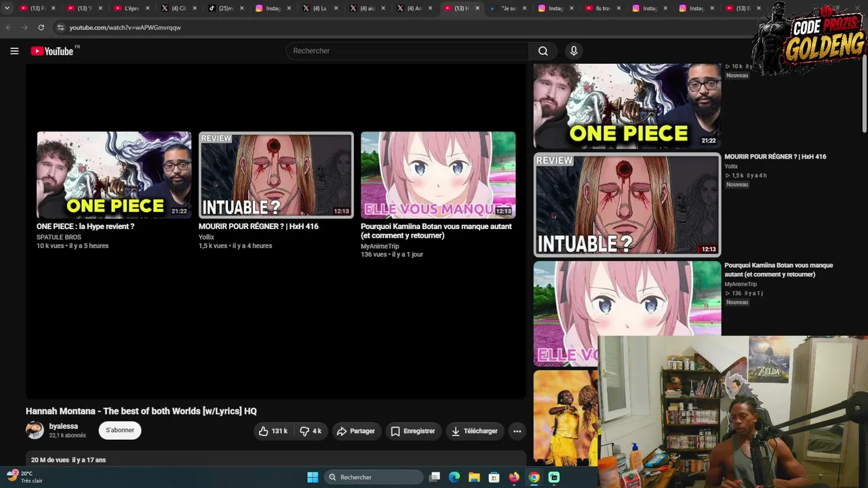Screen dimensions: 868x488
Task: Open sidebar ONE PIECE 21:22 thumbnail
Action: pos(627,106)
